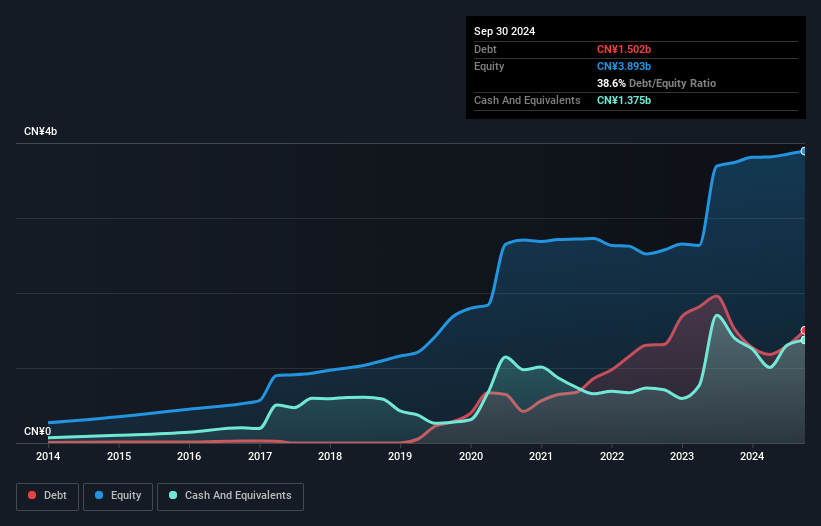Click the 2020 x-axis label

tap(471, 456)
